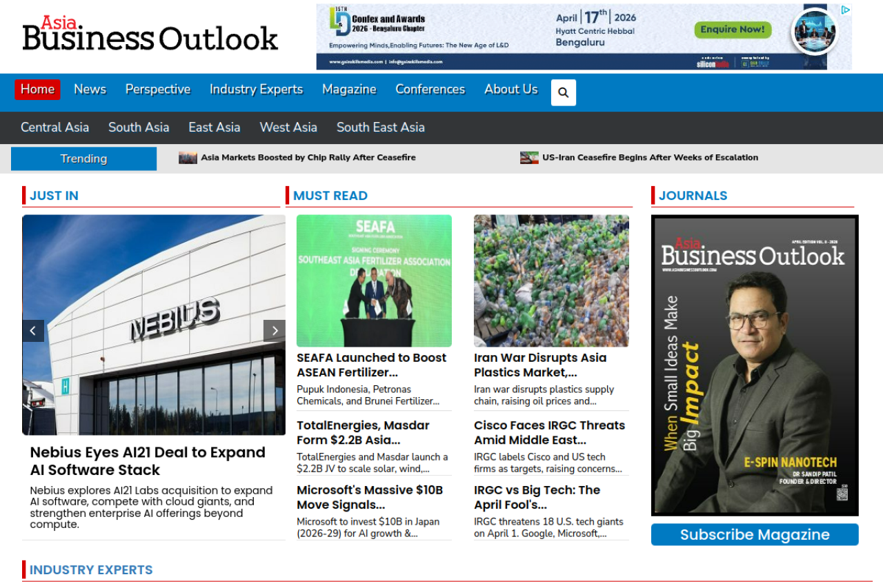The height and width of the screenshot is (588, 883).
Task: Click the Asia Business Outlook logo
Action: tap(150, 34)
